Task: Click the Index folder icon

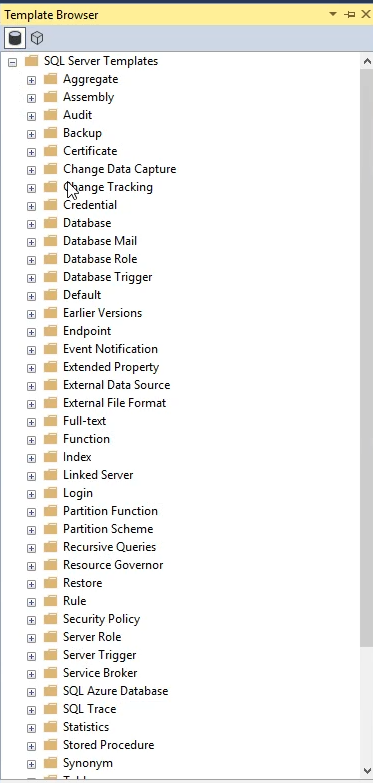Action: [50, 456]
